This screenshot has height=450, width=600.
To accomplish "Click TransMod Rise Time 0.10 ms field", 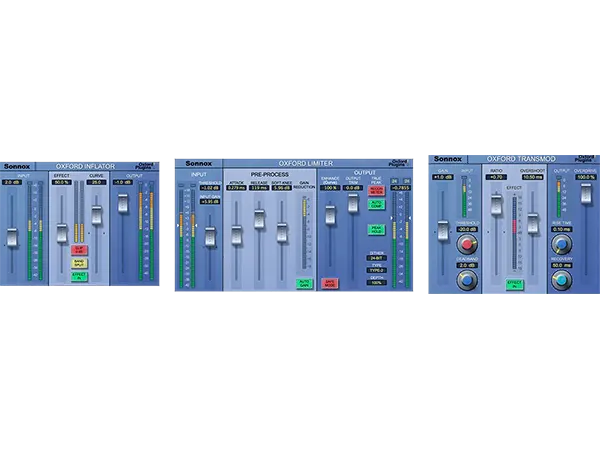I will coord(561,229).
